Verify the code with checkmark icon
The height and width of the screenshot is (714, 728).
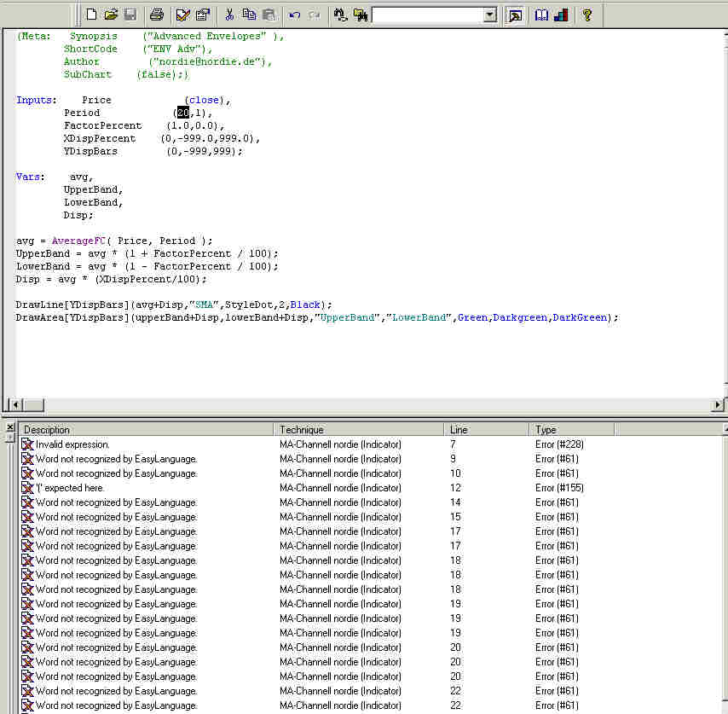[182, 15]
